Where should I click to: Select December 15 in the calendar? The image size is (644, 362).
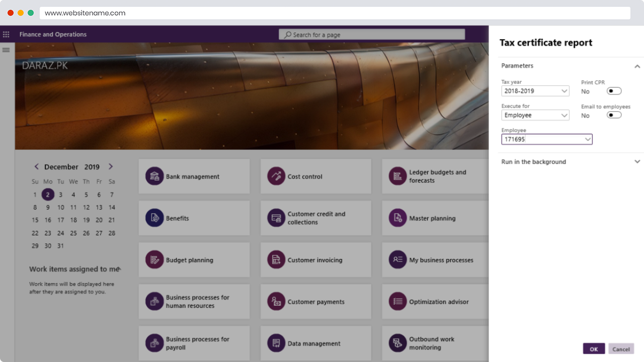click(35, 220)
